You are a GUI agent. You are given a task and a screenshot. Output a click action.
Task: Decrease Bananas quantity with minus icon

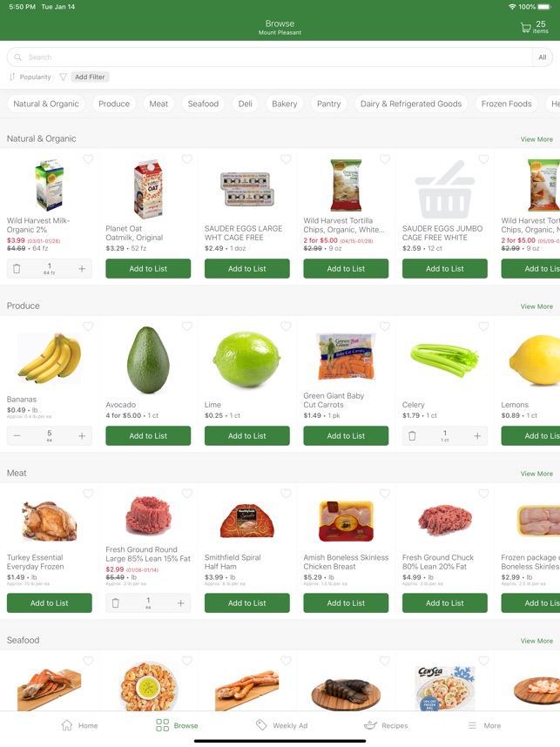point(17,436)
